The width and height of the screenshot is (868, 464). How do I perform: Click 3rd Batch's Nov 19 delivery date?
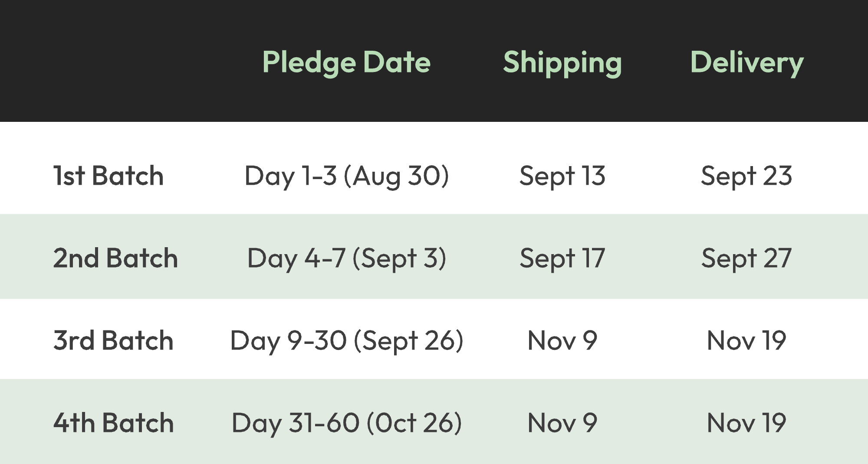(x=746, y=340)
